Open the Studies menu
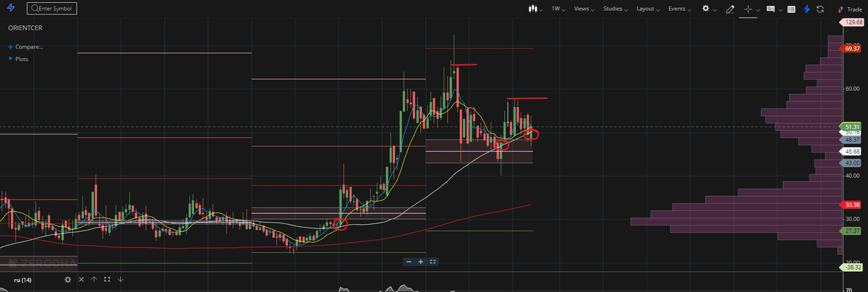This screenshot has height=292, width=868. point(616,9)
